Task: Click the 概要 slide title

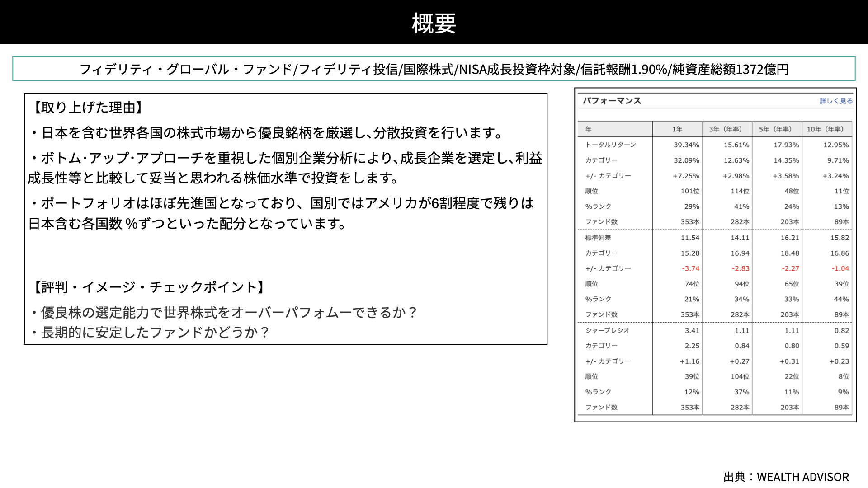Action: (434, 23)
